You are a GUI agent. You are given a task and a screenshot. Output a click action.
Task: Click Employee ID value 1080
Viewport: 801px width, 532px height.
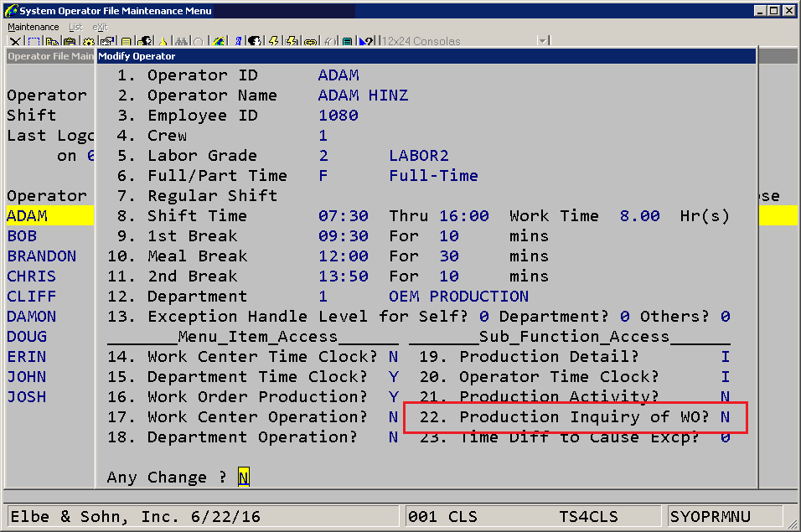click(338, 116)
